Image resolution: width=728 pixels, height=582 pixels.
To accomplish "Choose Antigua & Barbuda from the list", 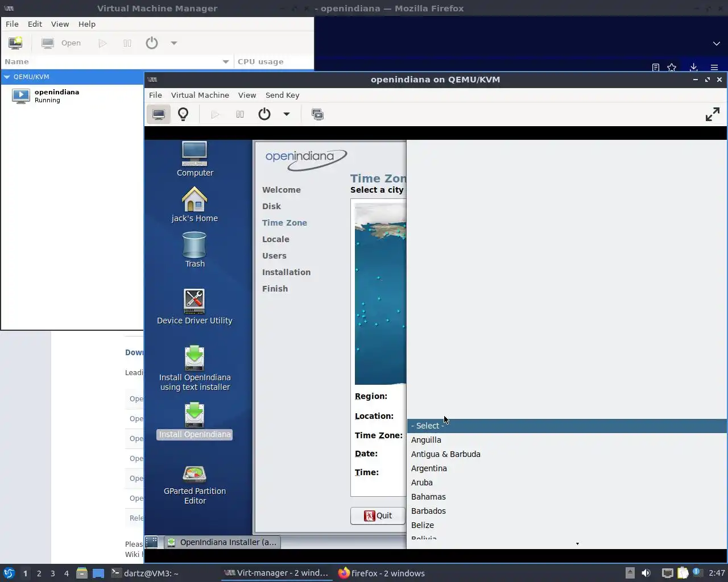I will coord(566,454).
